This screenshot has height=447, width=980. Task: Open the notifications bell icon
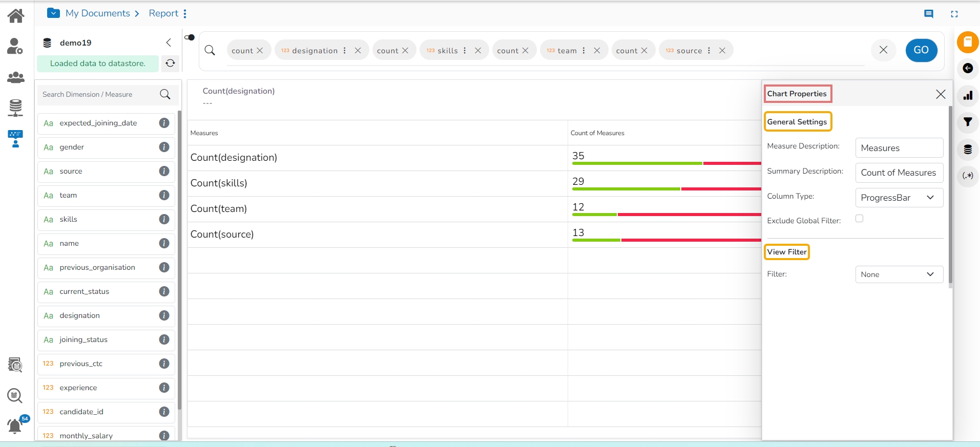(15, 426)
